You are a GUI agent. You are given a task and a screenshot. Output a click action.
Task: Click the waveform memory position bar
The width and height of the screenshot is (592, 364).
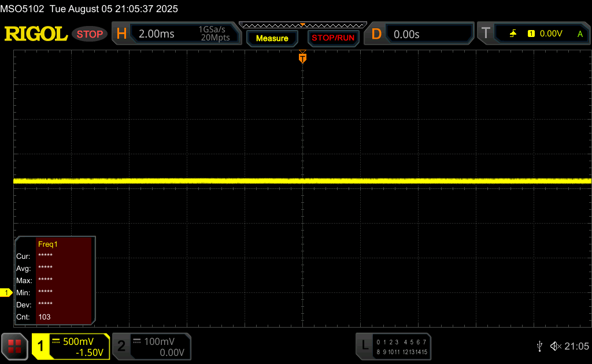(x=302, y=25)
